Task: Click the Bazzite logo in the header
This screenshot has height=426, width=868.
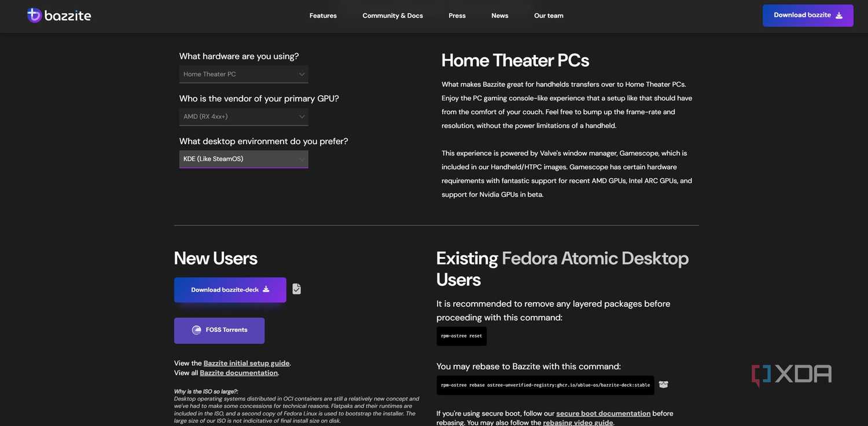Action: coord(59,16)
